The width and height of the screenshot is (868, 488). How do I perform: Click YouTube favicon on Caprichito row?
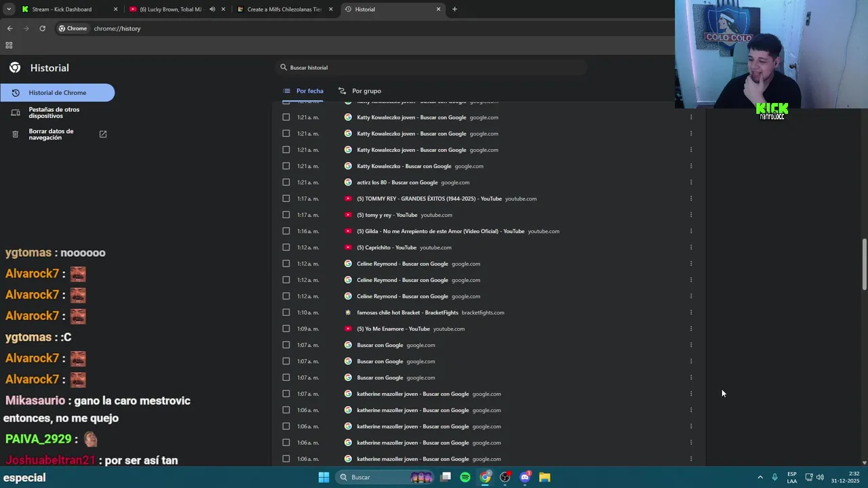pyautogui.click(x=348, y=247)
